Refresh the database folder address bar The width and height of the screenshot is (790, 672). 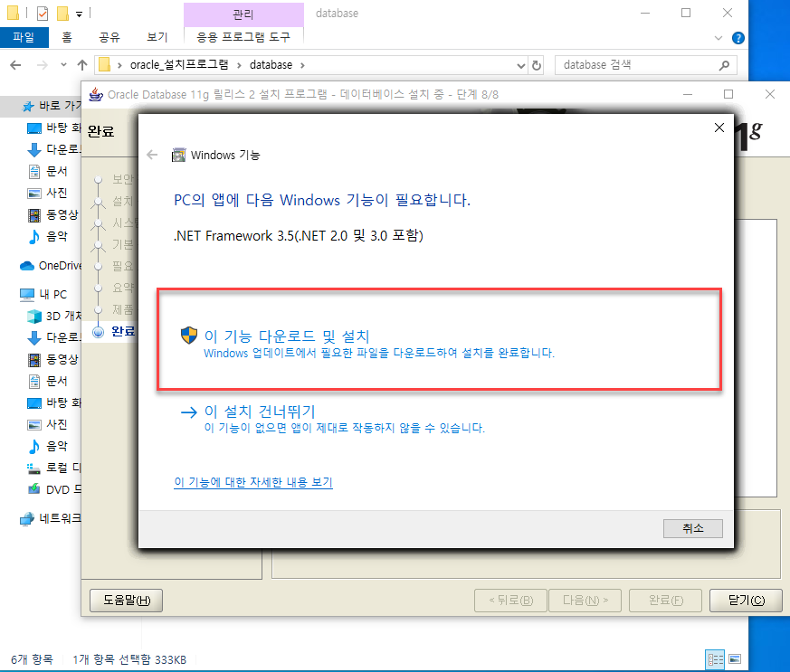[x=537, y=65]
